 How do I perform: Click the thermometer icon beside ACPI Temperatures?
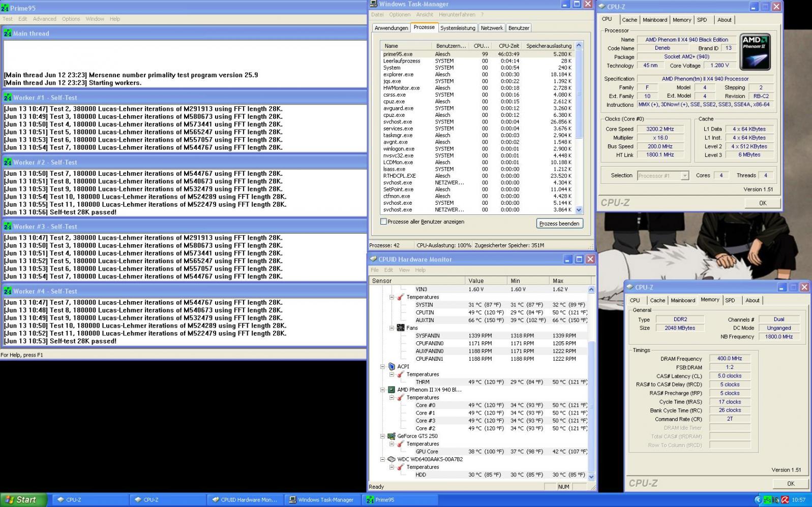coord(401,374)
